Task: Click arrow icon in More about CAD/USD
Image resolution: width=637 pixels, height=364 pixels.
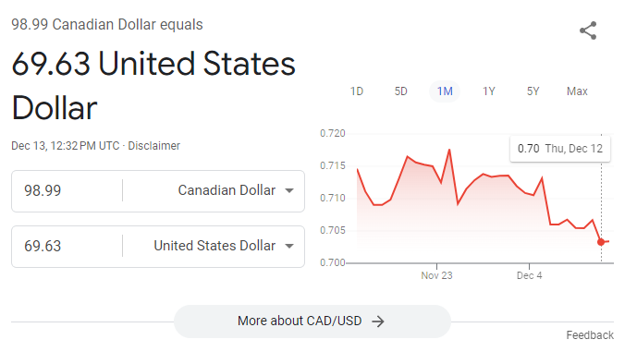Action: (x=378, y=322)
